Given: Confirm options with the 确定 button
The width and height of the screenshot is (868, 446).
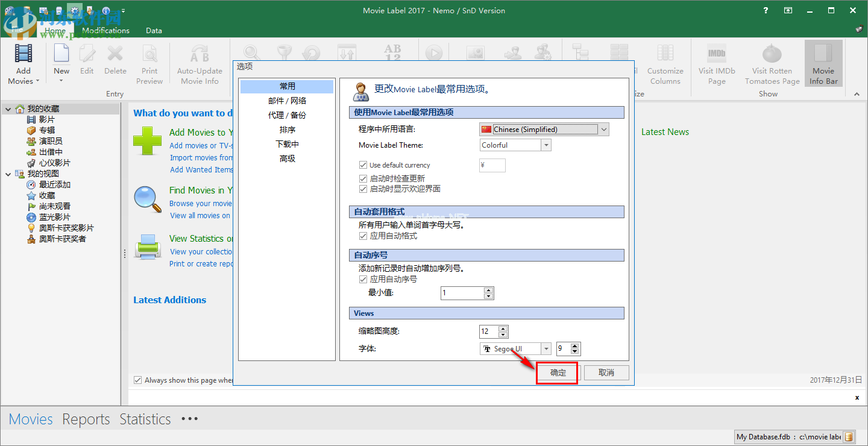Looking at the screenshot, I should [558, 372].
